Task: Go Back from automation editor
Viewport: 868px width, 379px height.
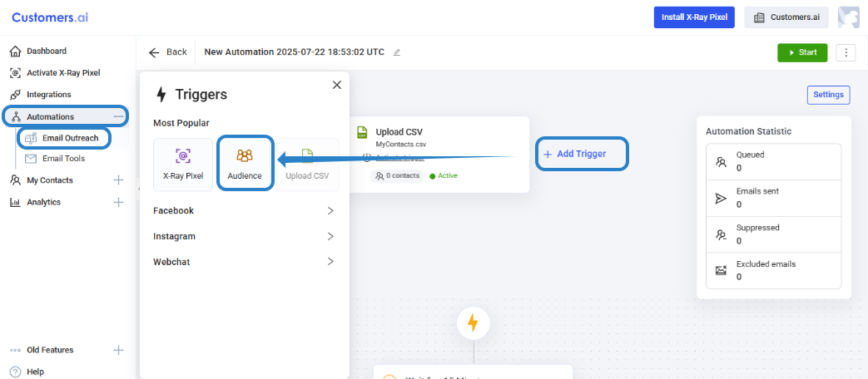Action: [168, 52]
